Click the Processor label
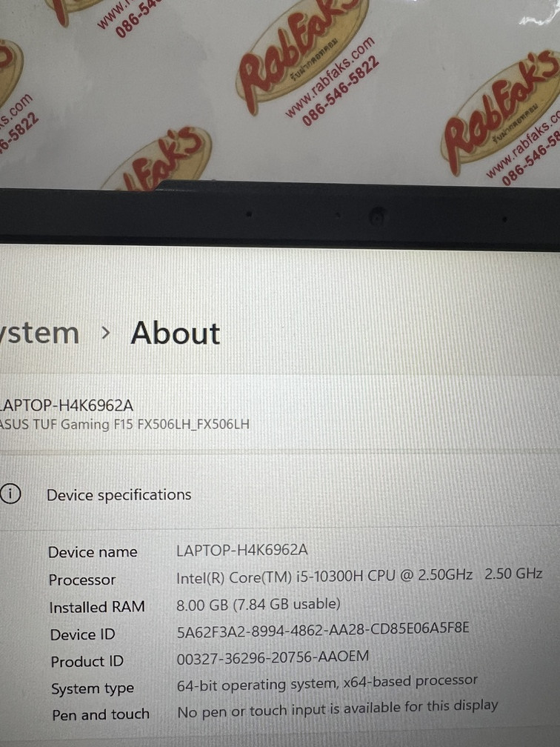The width and height of the screenshot is (560, 747). 82,580
